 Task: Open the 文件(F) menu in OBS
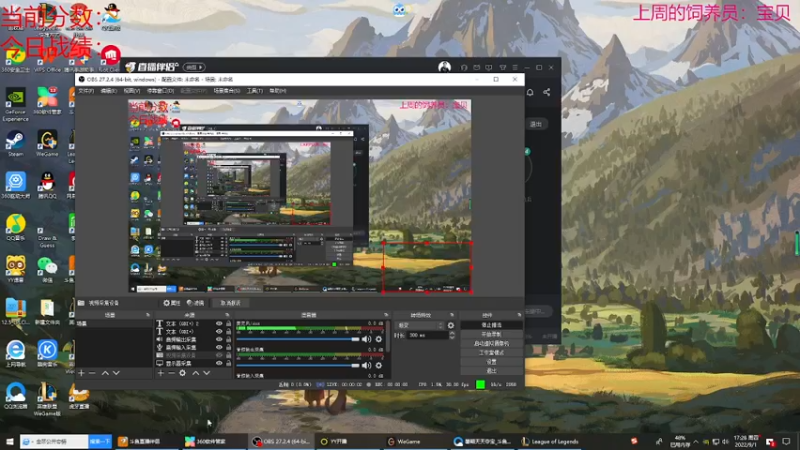[86, 91]
